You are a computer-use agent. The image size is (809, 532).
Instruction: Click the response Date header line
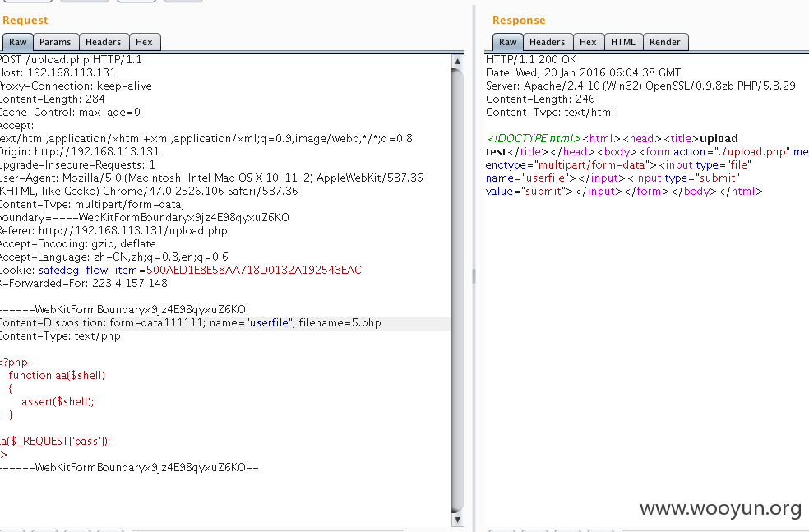coord(584,72)
